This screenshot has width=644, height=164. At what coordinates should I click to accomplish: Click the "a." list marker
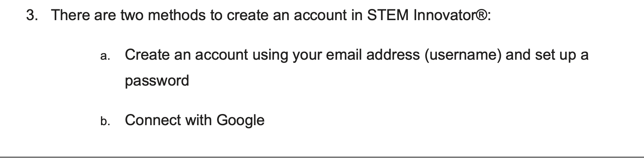pyautogui.click(x=105, y=56)
